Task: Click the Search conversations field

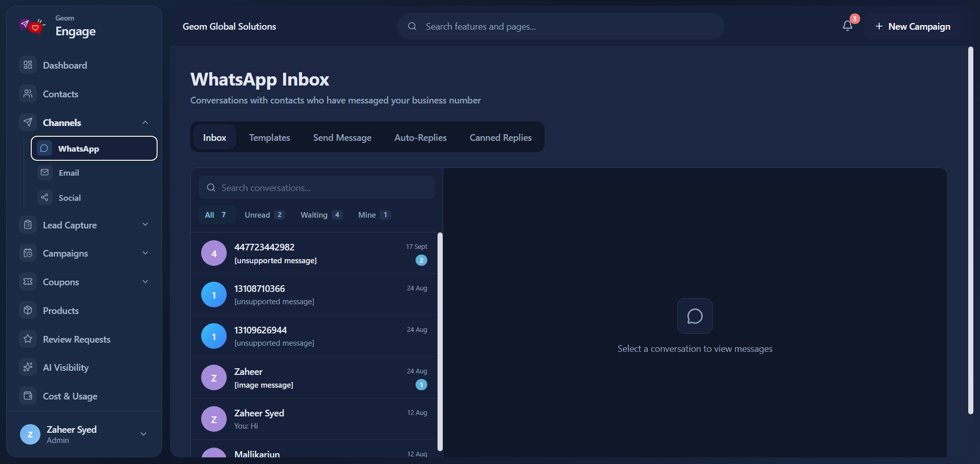Action: pyautogui.click(x=317, y=187)
